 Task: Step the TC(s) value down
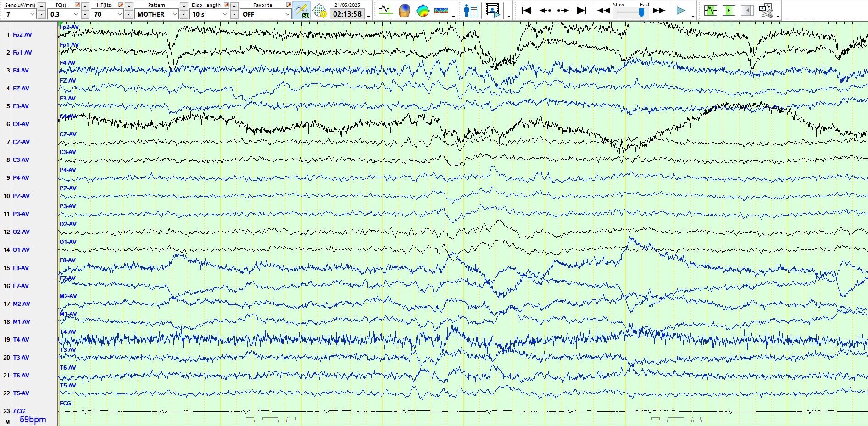(x=85, y=14)
